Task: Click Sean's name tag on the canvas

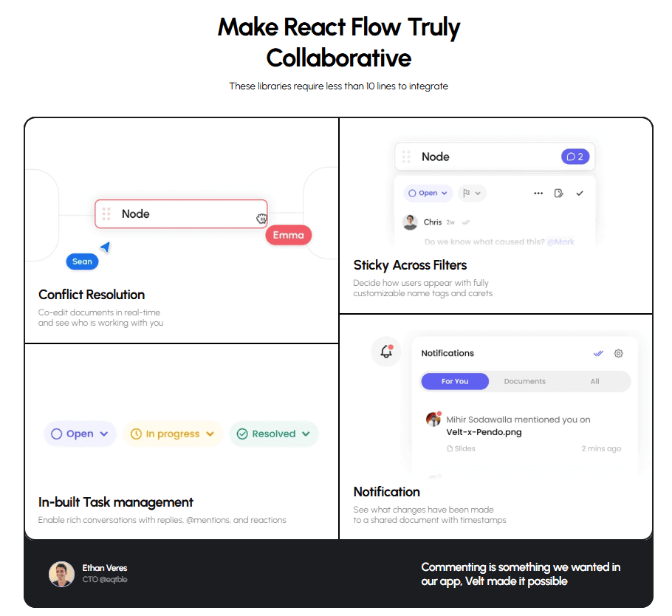Action: click(81, 261)
